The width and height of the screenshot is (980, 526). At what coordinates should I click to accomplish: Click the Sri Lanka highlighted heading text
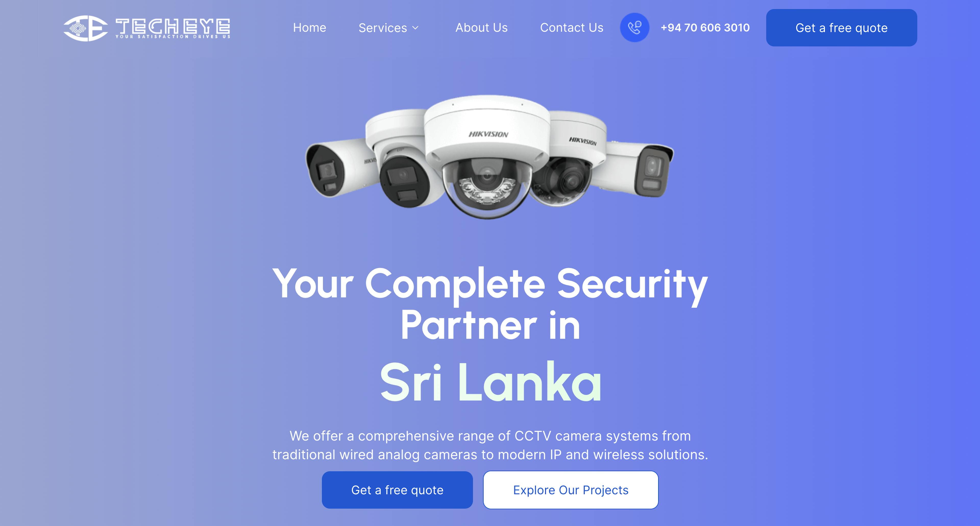coord(490,382)
